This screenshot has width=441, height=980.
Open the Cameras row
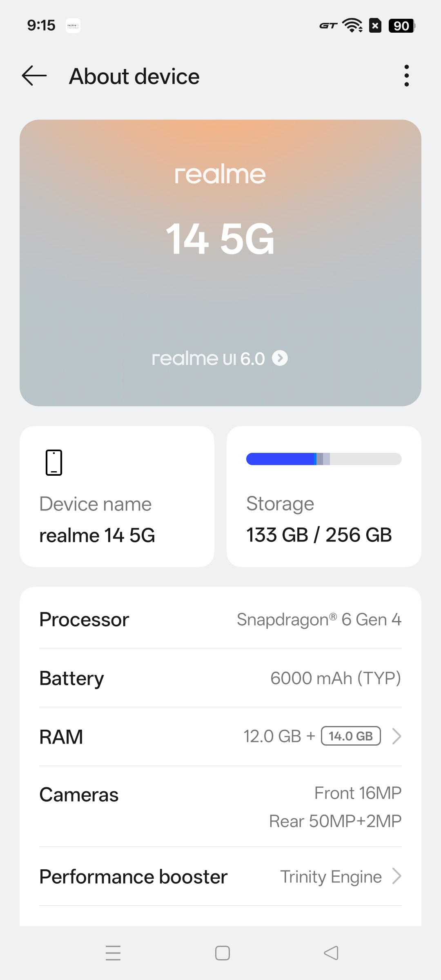(220, 806)
